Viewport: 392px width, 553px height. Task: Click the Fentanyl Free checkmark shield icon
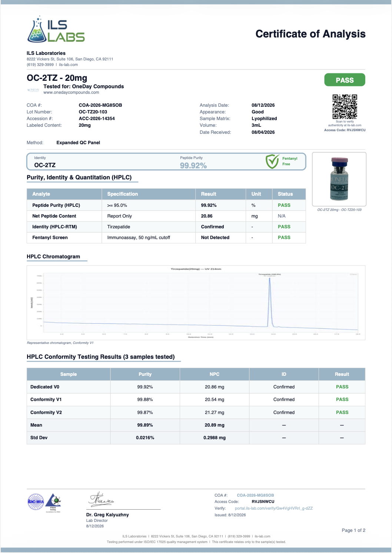[x=272, y=162]
